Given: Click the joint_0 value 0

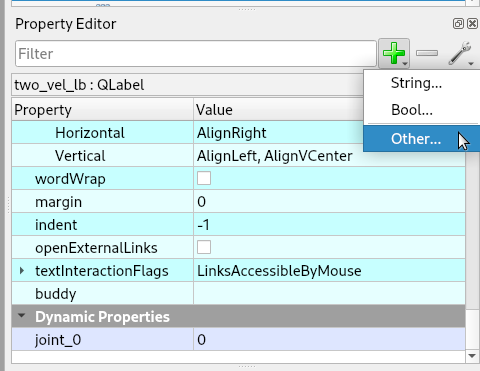Looking at the screenshot, I should [x=329, y=340].
